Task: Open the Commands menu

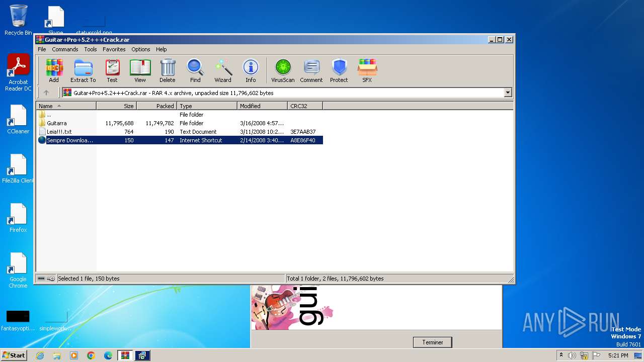Action: 65,49
